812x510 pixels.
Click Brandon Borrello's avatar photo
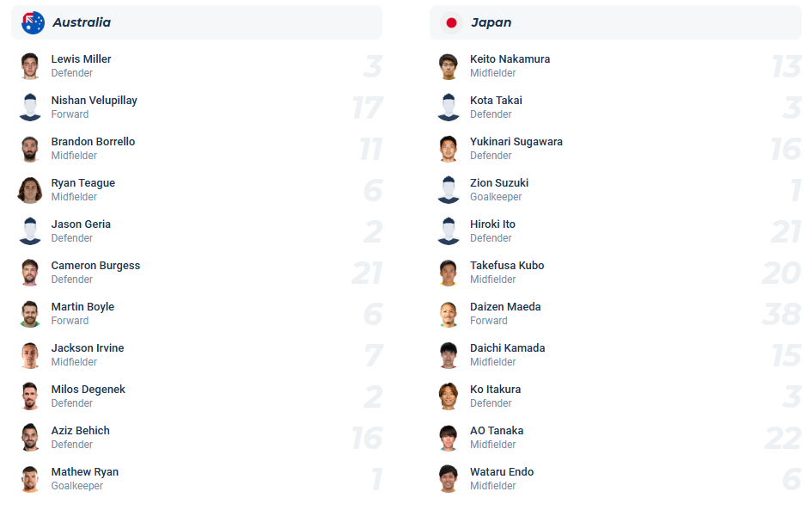click(30, 149)
